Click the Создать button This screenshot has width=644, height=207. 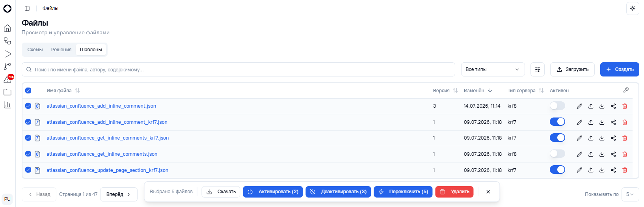pos(620,69)
